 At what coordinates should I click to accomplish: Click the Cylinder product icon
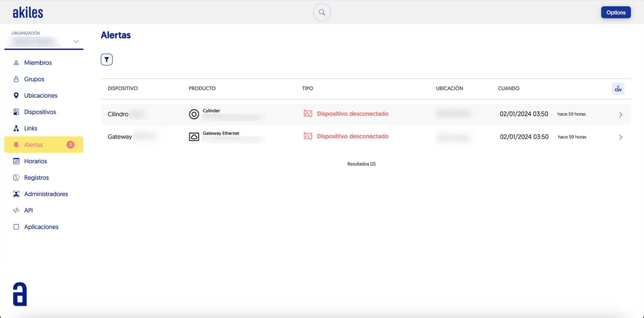click(x=194, y=114)
